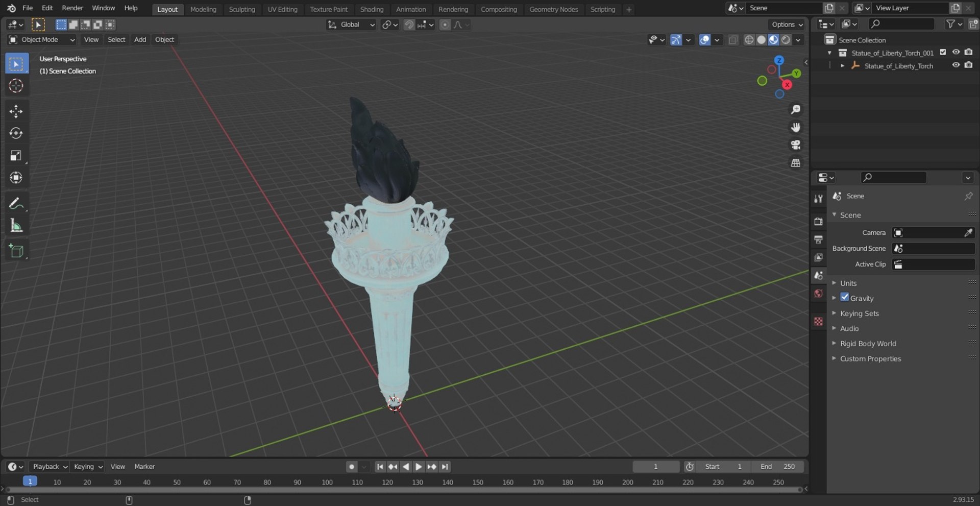Toggle X-ray display in viewport header
Viewport: 980px width, 506px height.
(733, 40)
